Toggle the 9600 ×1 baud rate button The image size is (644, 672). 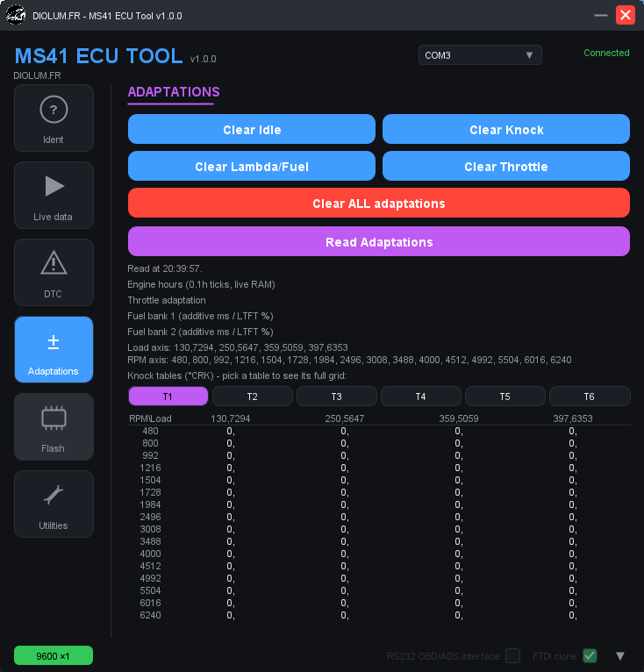(x=54, y=655)
